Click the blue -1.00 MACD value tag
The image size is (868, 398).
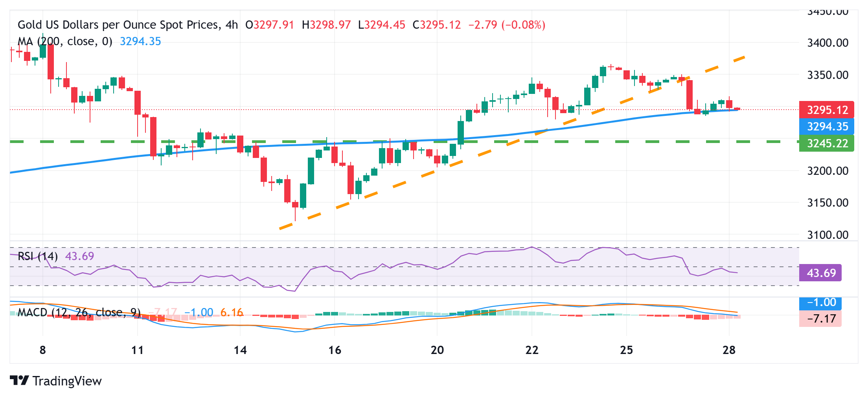tap(820, 303)
